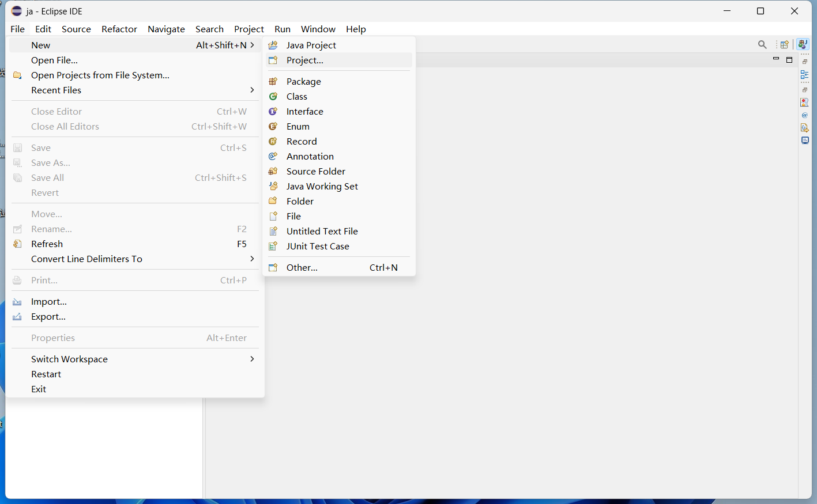Maximize the Eclipse IDE window
The image size is (817, 504).
(x=760, y=11)
